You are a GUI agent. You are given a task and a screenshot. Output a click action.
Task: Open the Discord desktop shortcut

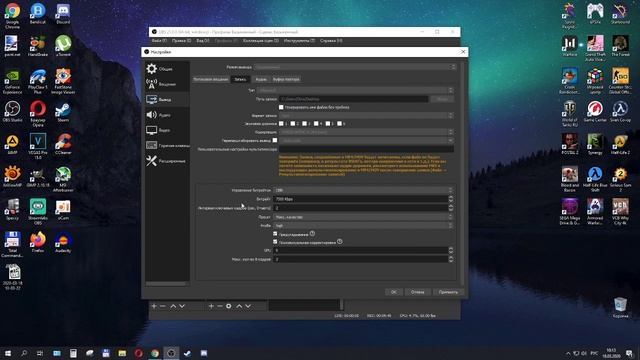63,13
